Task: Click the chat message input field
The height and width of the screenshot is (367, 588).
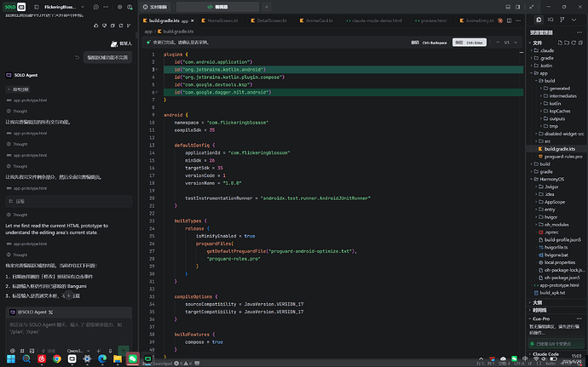Action: (69, 329)
